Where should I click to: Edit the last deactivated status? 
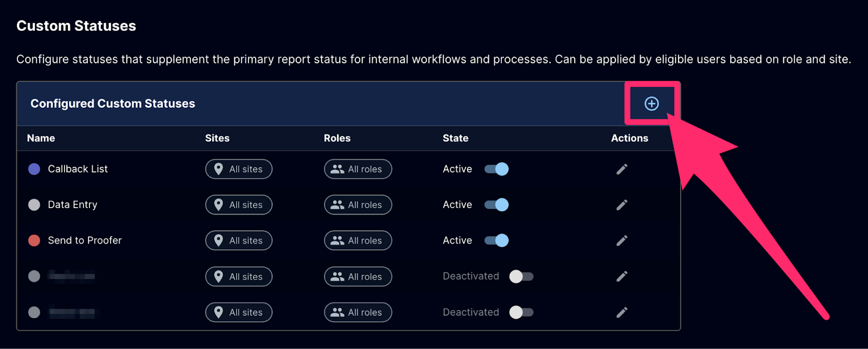coord(622,312)
